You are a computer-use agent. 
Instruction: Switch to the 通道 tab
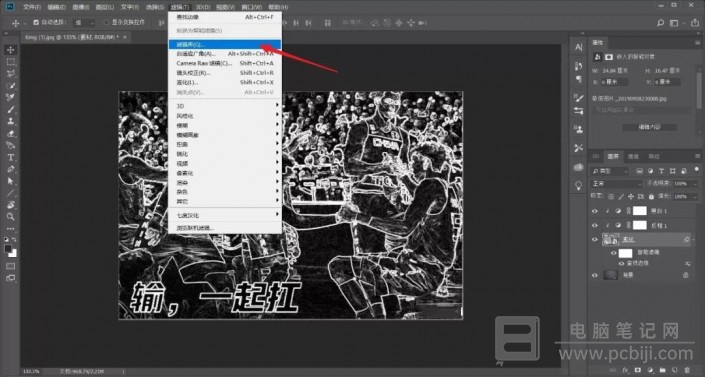pos(634,156)
